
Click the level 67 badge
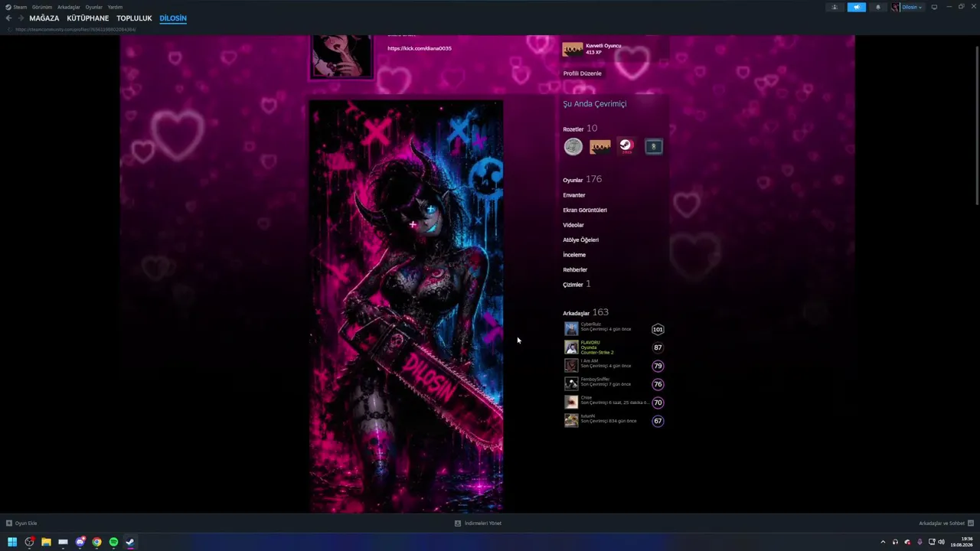(x=658, y=420)
